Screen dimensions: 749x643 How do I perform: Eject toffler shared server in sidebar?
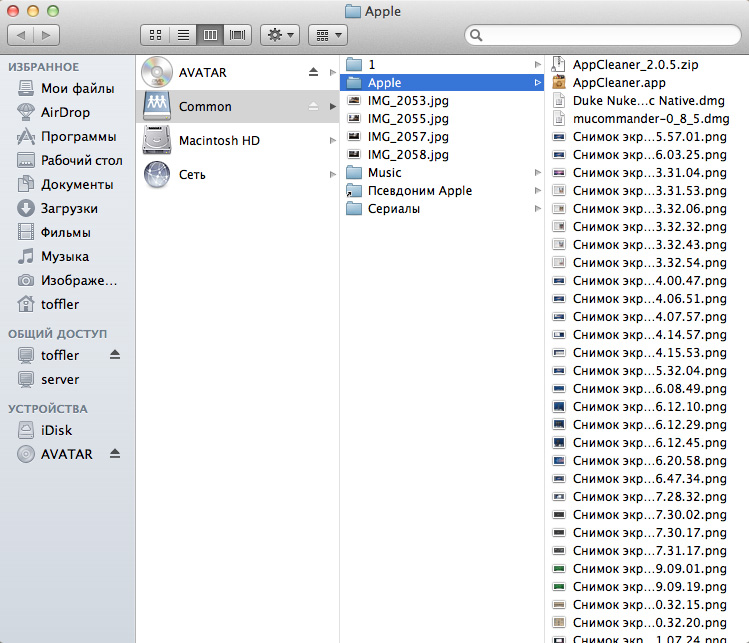pos(114,355)
